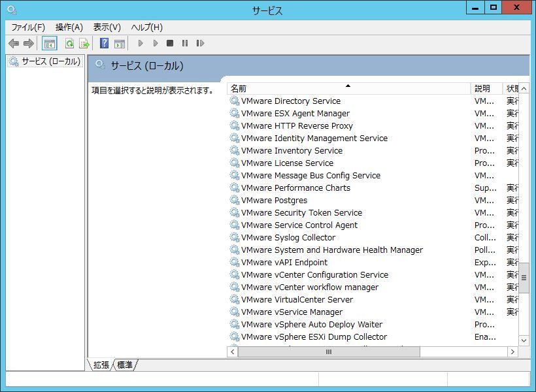Click Exp... description of vAPI Endpoint
Viewport: 536px width, 392px height.
pyautogui.click(x=486, y=262)
